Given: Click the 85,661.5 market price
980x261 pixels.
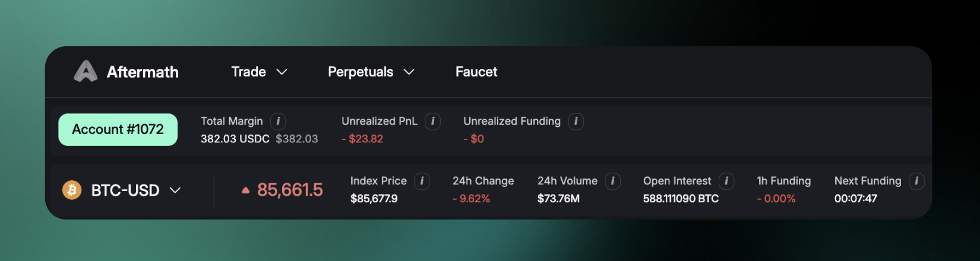Looking at the screenshot, I should [x=289, y=190].
